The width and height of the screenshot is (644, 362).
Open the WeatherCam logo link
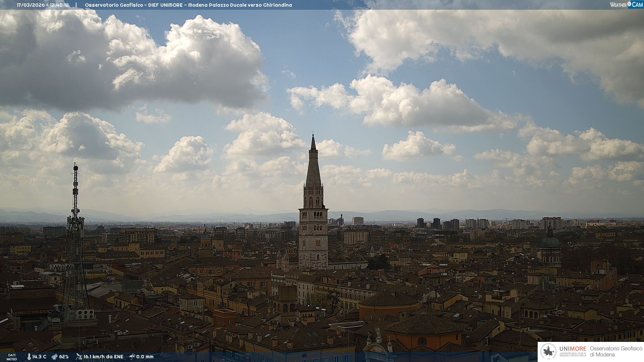click(x=626, y=4)
